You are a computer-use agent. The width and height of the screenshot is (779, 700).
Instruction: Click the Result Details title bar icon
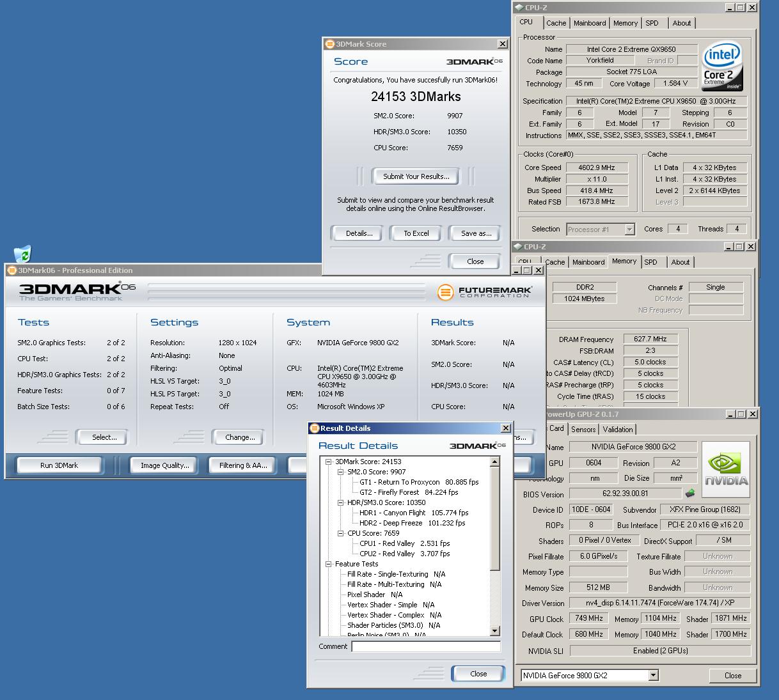click(x=315, y=428)
